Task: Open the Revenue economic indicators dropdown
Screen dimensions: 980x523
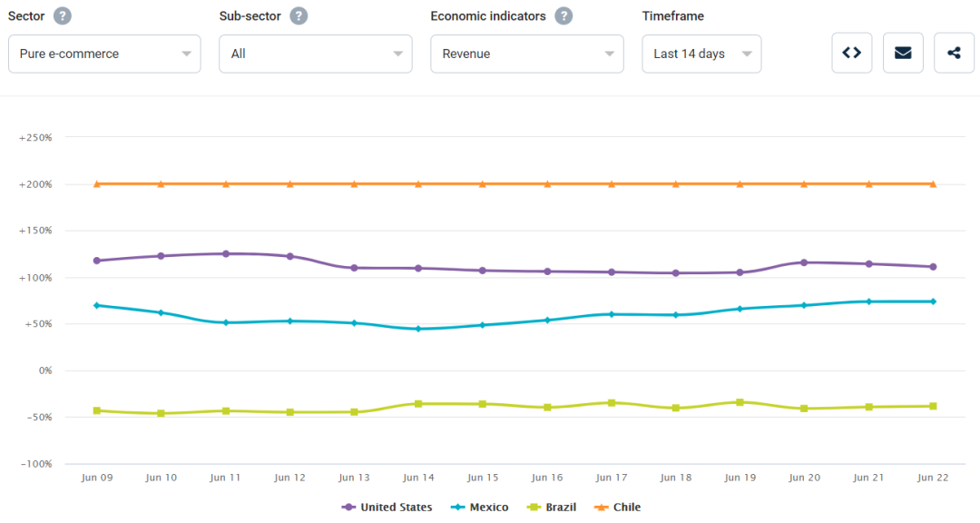Action: [526, 54]
